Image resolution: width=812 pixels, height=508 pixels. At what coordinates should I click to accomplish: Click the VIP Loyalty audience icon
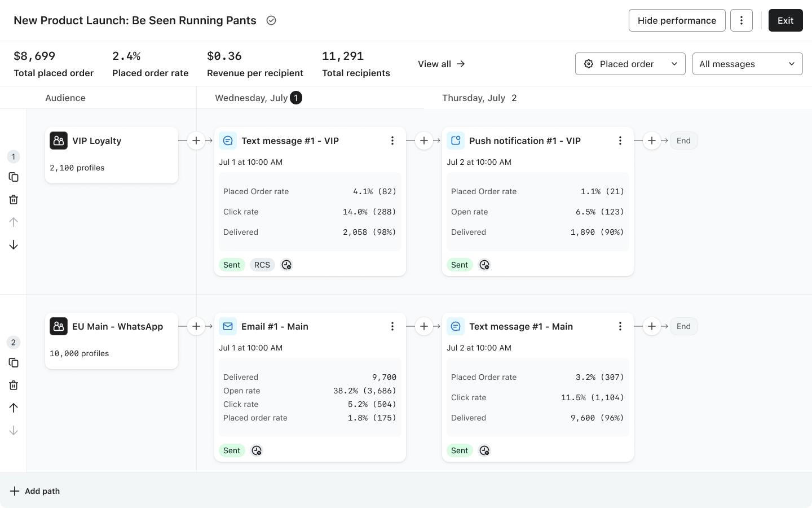59,141
